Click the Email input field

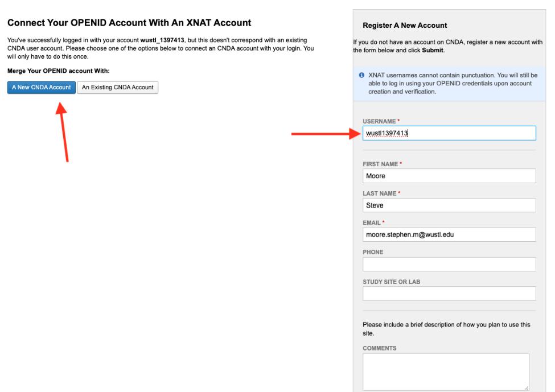(x=449, y=234)
